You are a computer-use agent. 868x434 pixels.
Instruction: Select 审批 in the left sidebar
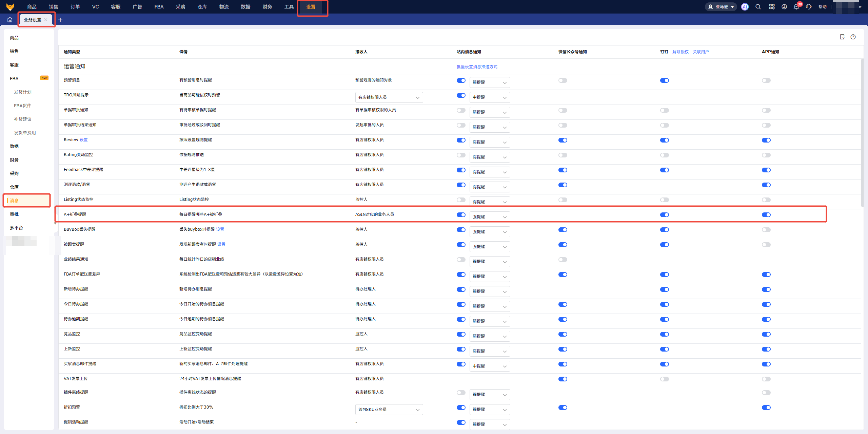click(x=14, y=214)
